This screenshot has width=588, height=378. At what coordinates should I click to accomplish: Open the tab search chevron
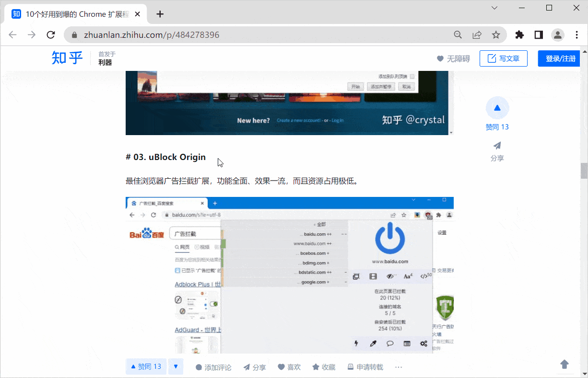click(494, 8)
